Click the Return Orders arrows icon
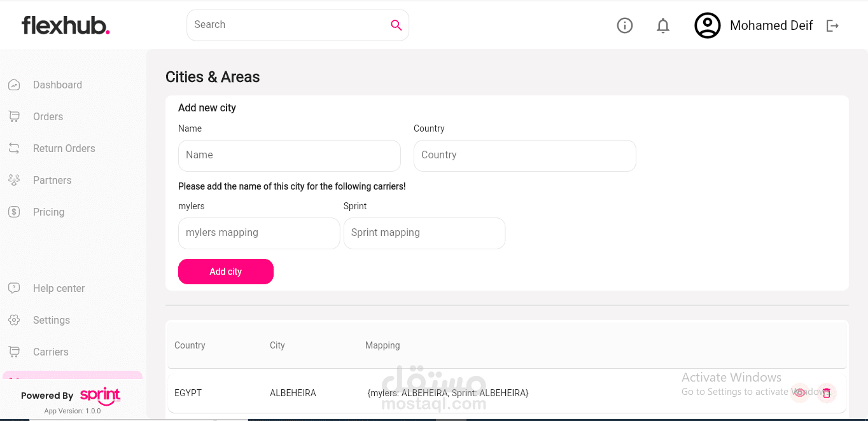The width and height of the screenshot is (868, 421). click(14, 148)
